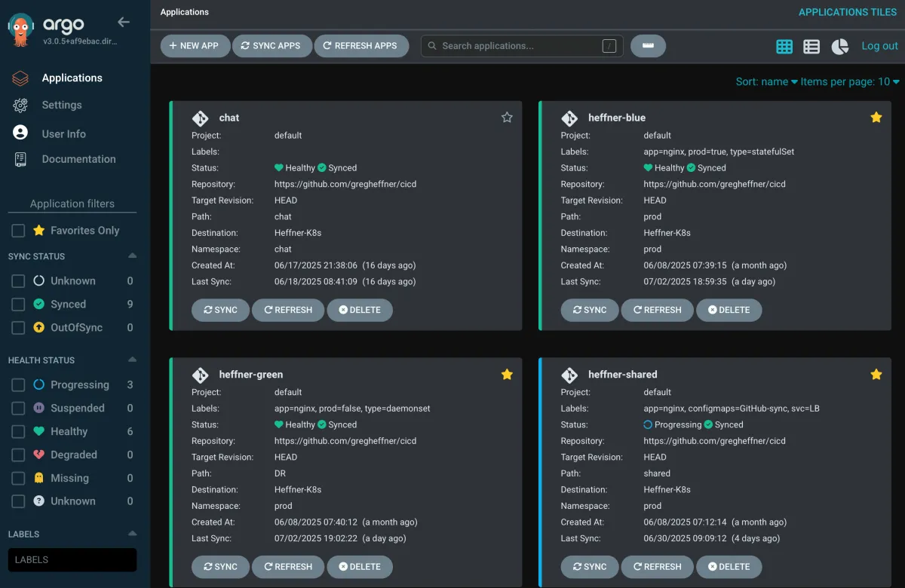Screen dimensions: 905x588
Task: Collapse the sidebar with the back arrow
Action: click(x=124, y=22)
